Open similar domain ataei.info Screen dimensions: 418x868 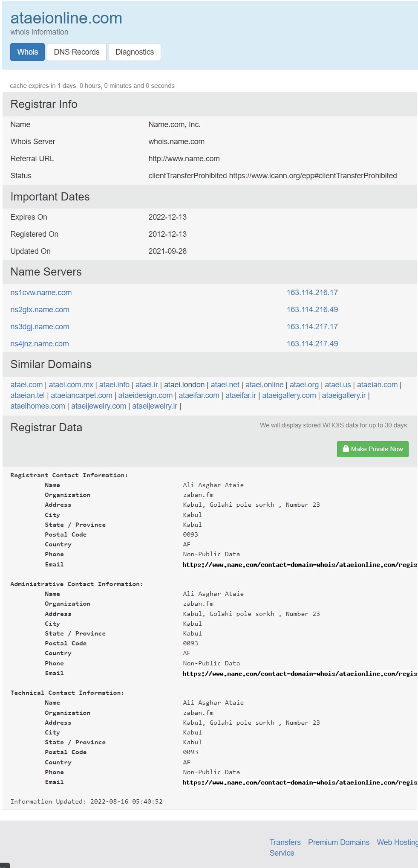pyautogui.click(x=114, y=385)
